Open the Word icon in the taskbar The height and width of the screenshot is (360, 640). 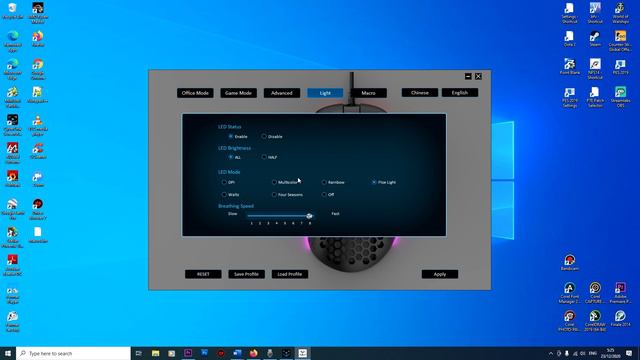pos(237,353)
